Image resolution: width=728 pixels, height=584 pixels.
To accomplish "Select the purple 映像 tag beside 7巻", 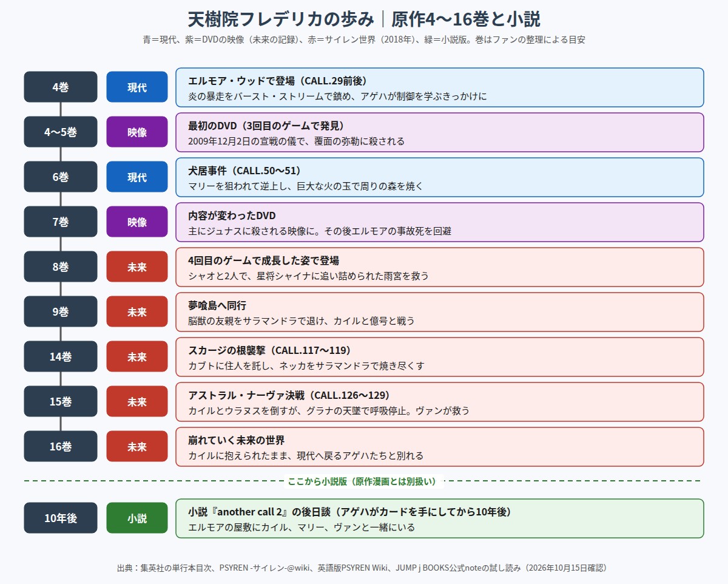I will coord(137,222).
